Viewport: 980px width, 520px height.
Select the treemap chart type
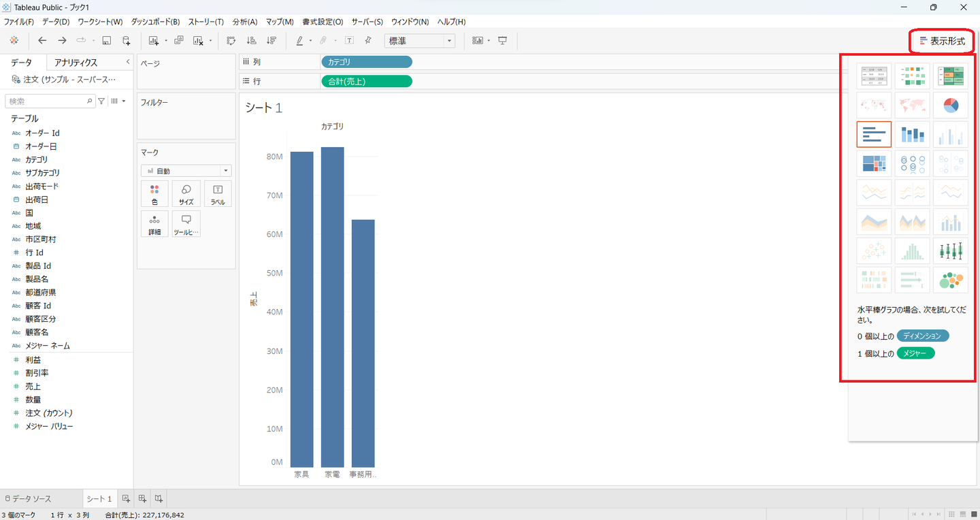point(874,163)
